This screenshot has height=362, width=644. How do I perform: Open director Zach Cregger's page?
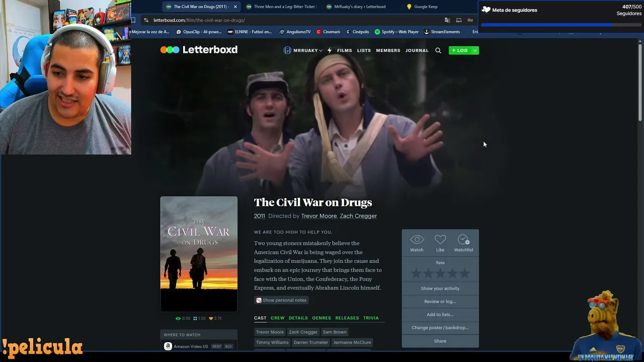click(x=358, y=216)
